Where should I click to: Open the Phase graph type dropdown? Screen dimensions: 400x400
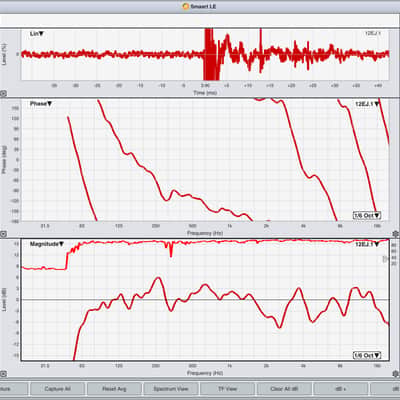point(41,104)
